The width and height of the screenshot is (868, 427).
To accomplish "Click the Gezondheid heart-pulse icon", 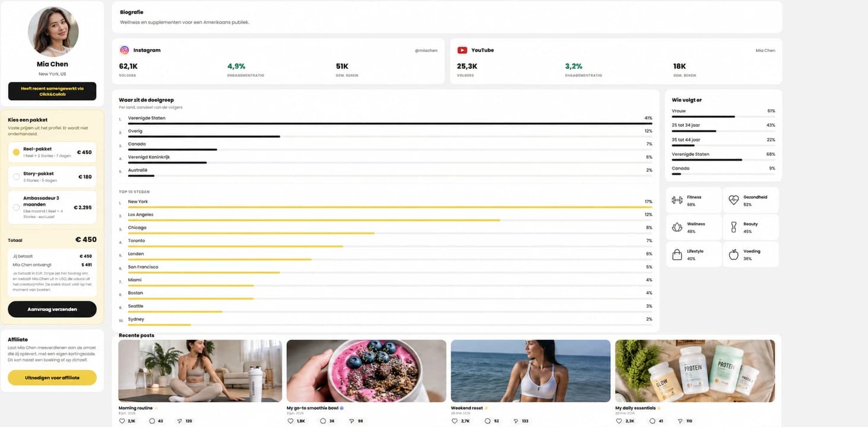I will pyautogui.click(x=733, y=200).
